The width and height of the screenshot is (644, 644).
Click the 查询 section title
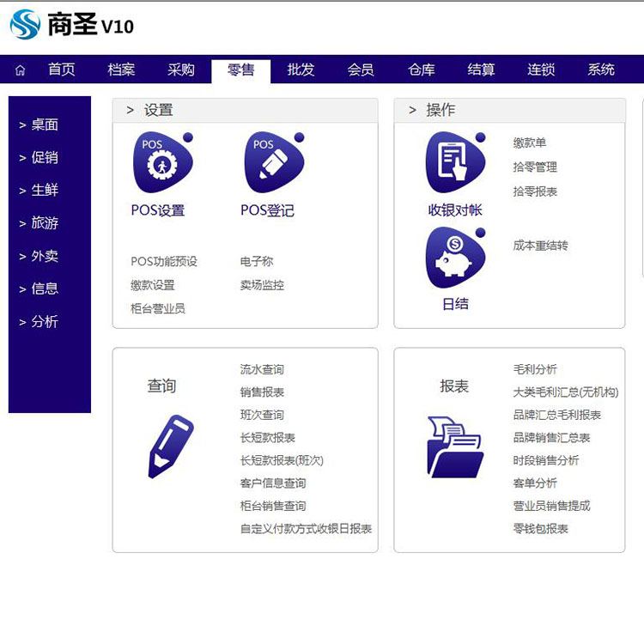pyautogui.click(x=161, y=386)
